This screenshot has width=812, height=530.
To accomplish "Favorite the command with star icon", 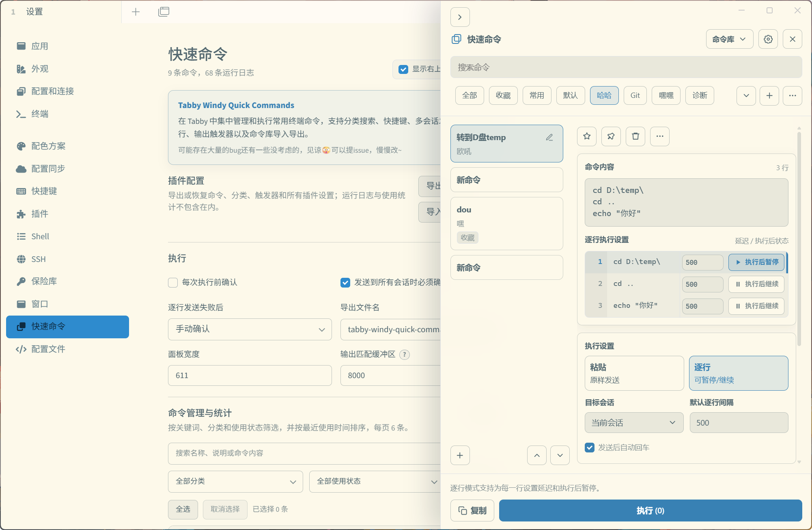I will click(587, 136).
